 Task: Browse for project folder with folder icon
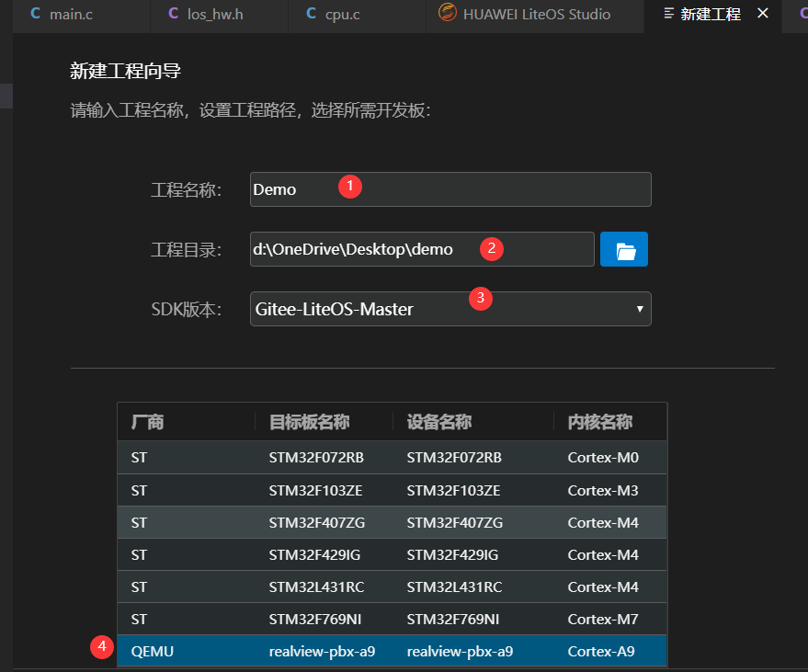coord(624,249)
